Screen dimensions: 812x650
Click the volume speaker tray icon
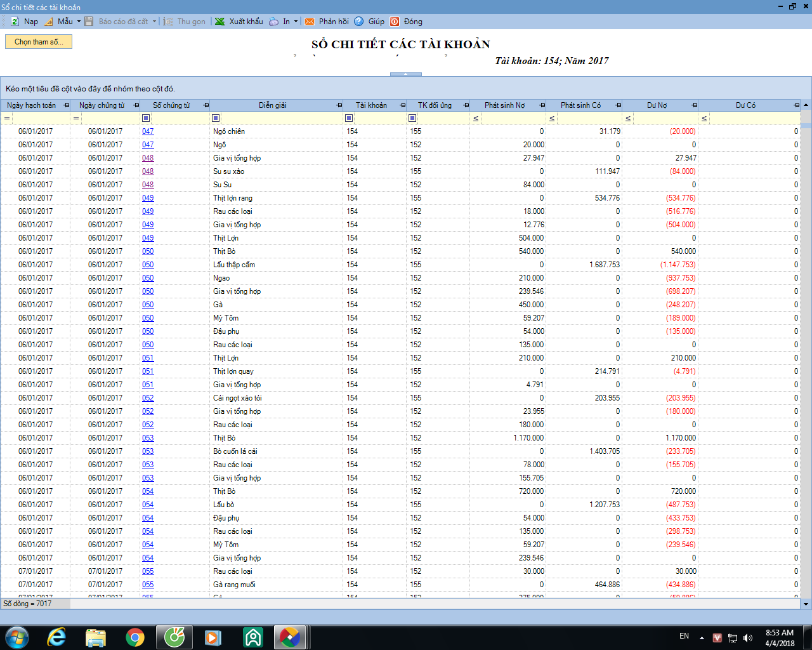click(x=748, y=638)
